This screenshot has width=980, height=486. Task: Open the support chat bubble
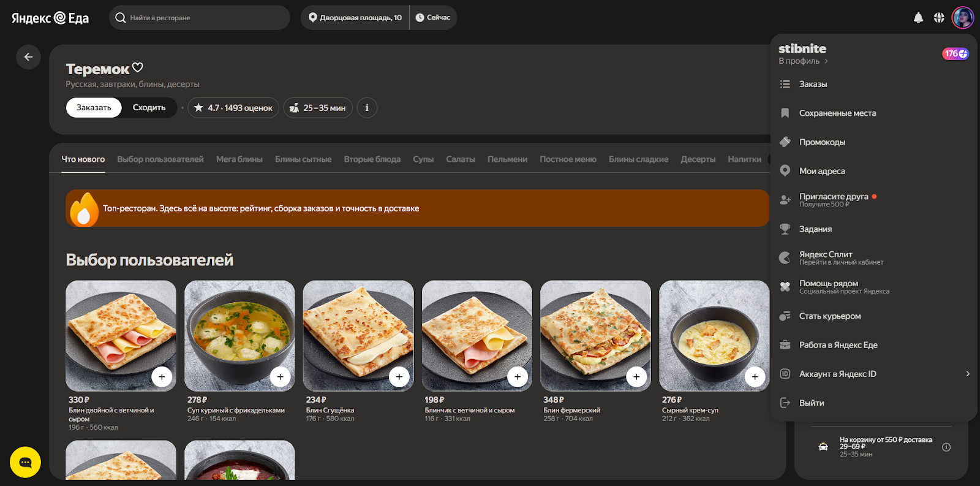coord(25,462)
